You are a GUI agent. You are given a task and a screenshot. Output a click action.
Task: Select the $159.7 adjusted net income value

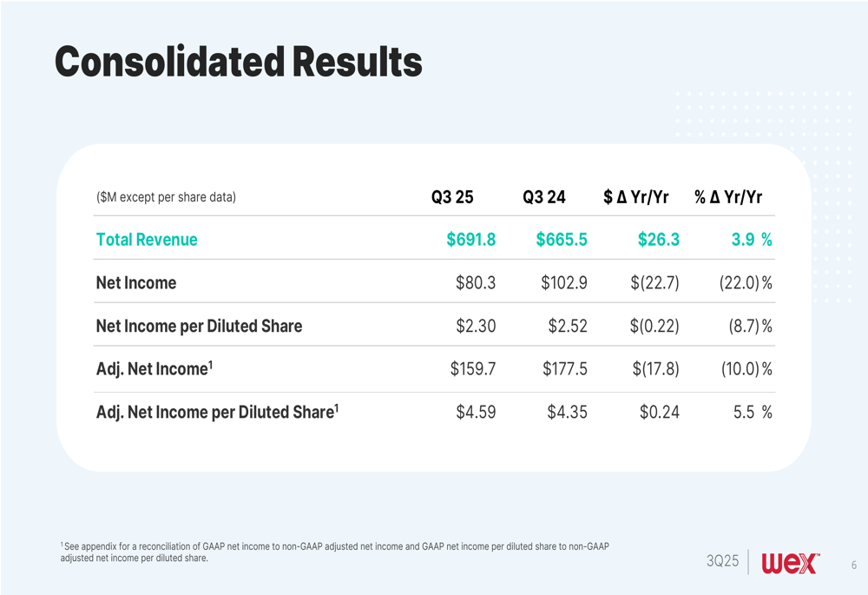(x=473, y=369)
